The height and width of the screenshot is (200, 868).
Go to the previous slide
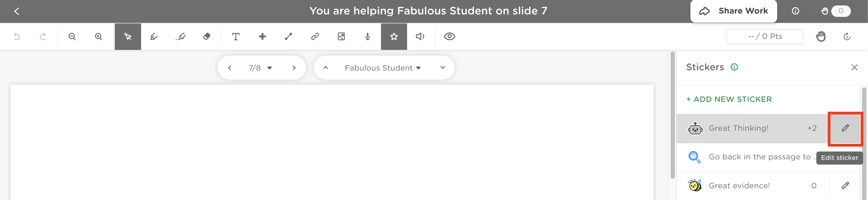[x=230, y=68]
